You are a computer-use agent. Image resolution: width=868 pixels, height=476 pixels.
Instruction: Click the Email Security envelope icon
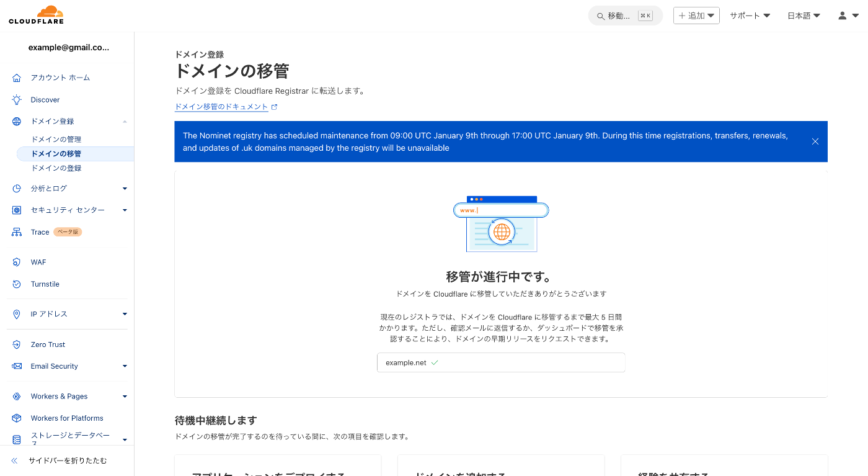(17, 366)
